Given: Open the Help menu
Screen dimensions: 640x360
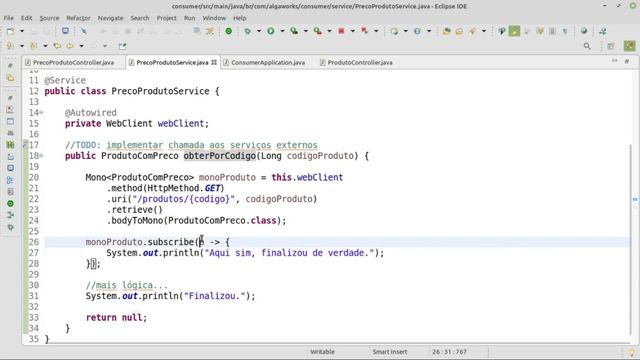Looking at the screenshot, I should tap(240, 18).
